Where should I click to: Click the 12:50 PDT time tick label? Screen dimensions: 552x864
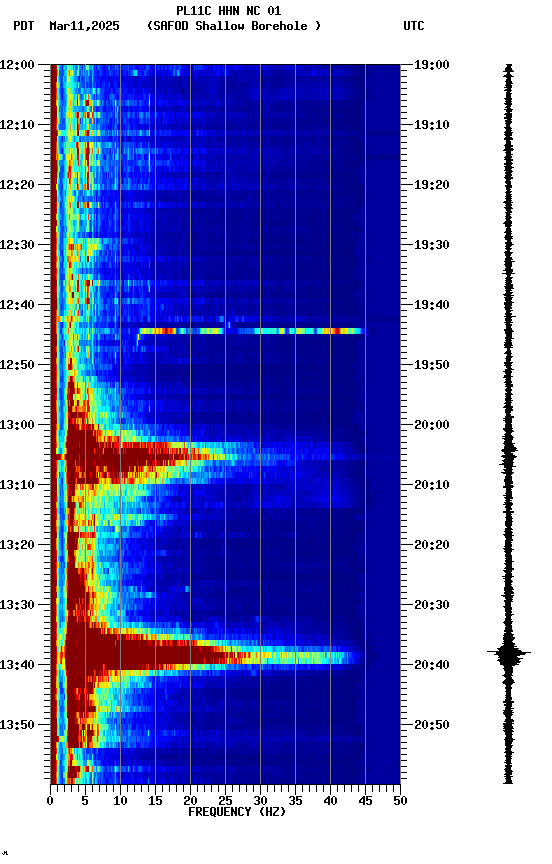click(x=17, y=365)
